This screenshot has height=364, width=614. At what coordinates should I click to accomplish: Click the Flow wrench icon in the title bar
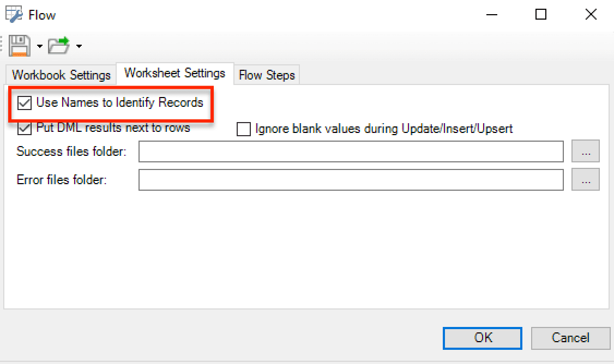click(x=14, y=15)
